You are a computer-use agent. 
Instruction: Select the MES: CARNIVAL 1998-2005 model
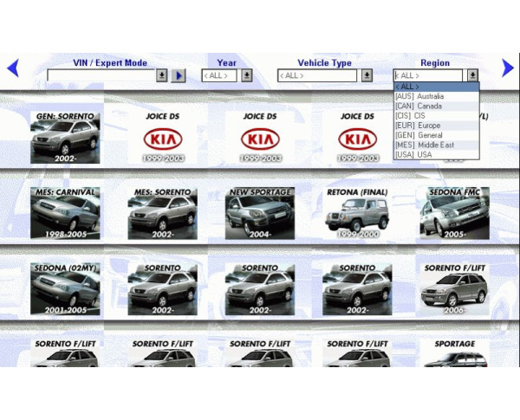coord(65,213)
